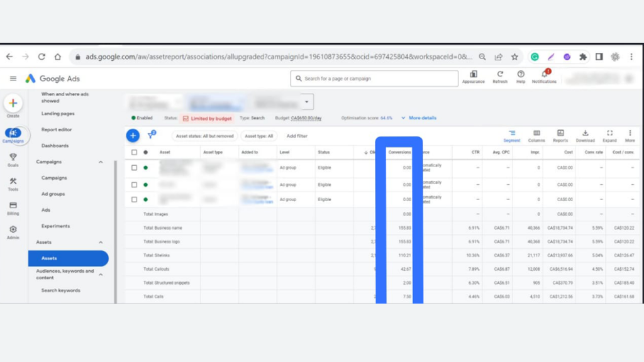
Task: Open the Segment tool
Action: click(512, 136)
